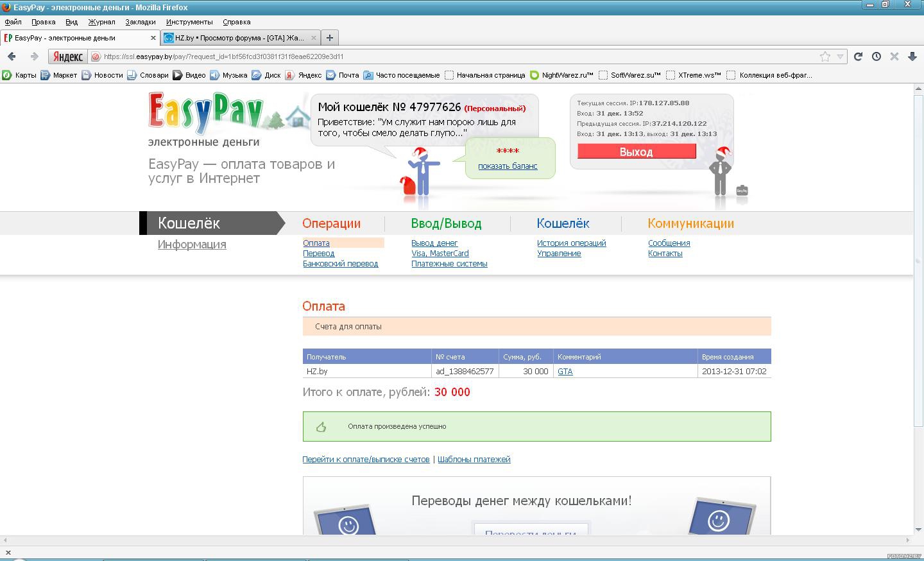Open Банковский перевод link
Screen dimensions: 924x561
(340, 264)
